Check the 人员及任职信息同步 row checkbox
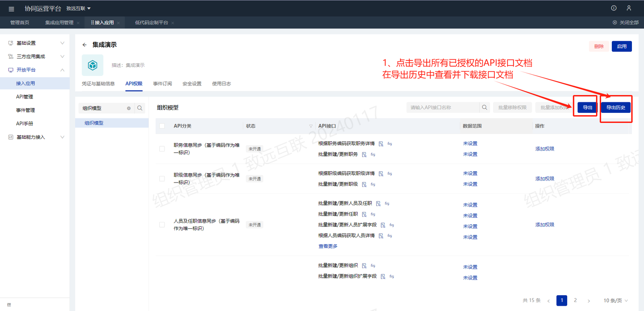Image resolution: width=644 pixels, height=311 pixels. tap(162, 225)
